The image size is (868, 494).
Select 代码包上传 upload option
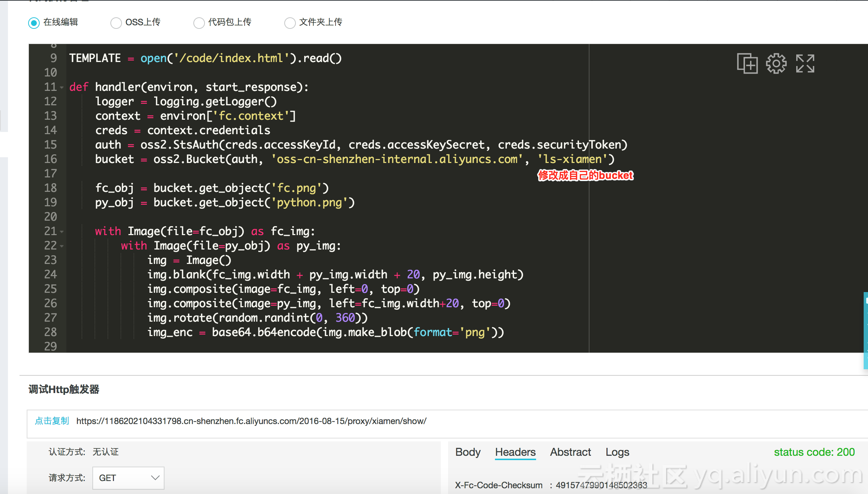(x=199, y=23)
